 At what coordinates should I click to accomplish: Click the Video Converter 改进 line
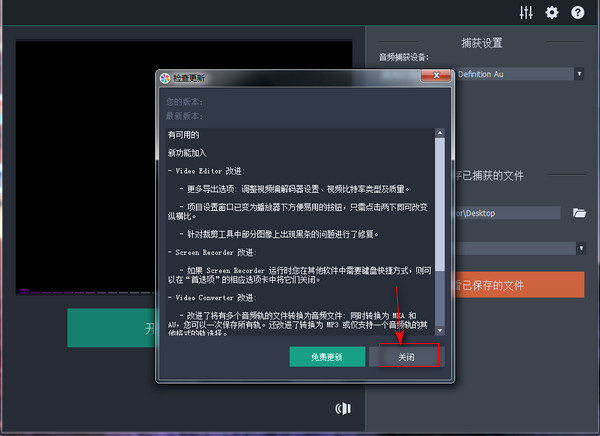point(212,298)
